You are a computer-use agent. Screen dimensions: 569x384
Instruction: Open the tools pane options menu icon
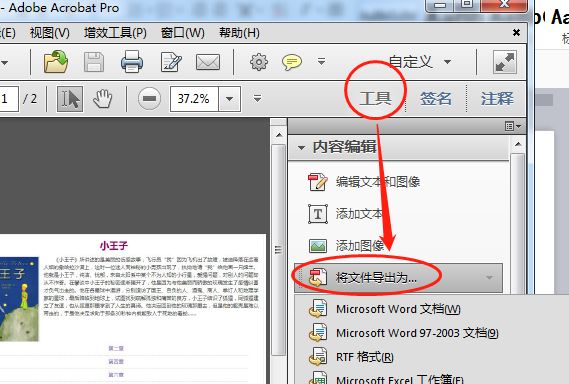point(513,126)
